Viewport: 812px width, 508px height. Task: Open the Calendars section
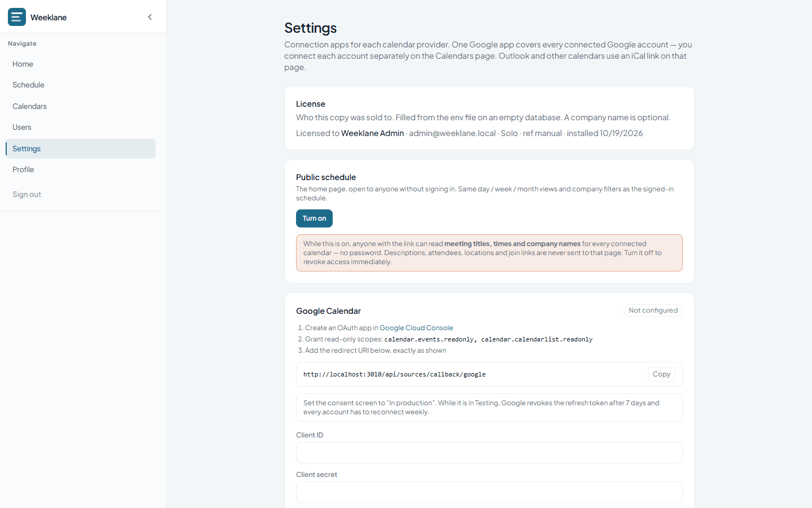(80, 106)
